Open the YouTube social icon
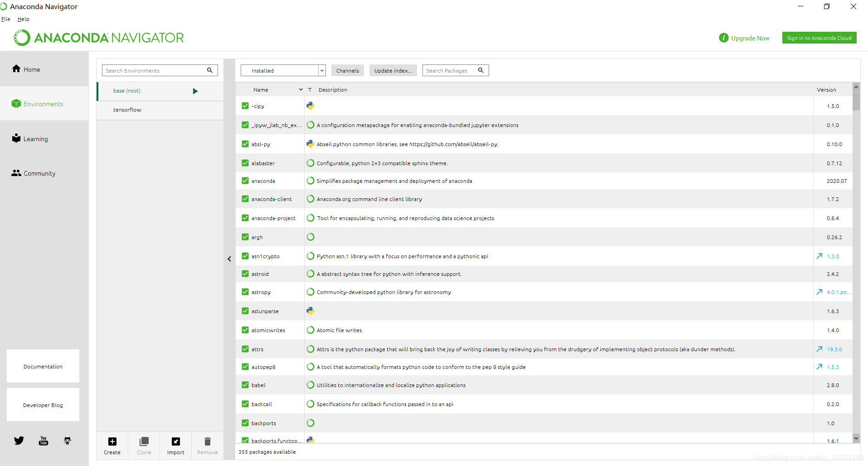This screenshot has width=868, height=466. pyautogui.click(x=44, y=441)
